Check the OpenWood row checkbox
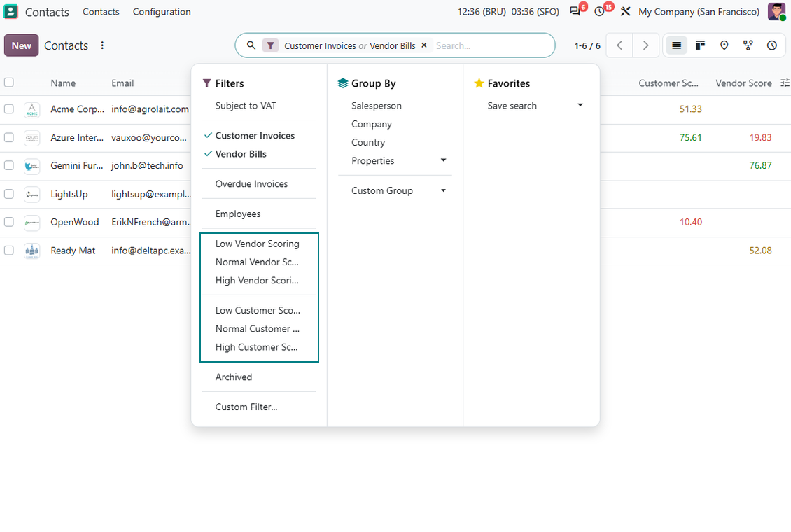This screenshot has width=791, height=532. pos(9,222)
